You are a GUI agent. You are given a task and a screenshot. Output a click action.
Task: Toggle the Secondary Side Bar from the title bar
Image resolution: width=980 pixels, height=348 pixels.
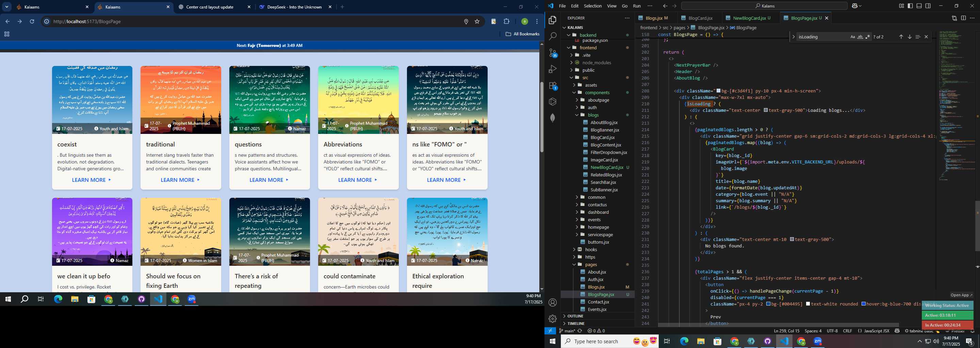click(x=928, y=6)
